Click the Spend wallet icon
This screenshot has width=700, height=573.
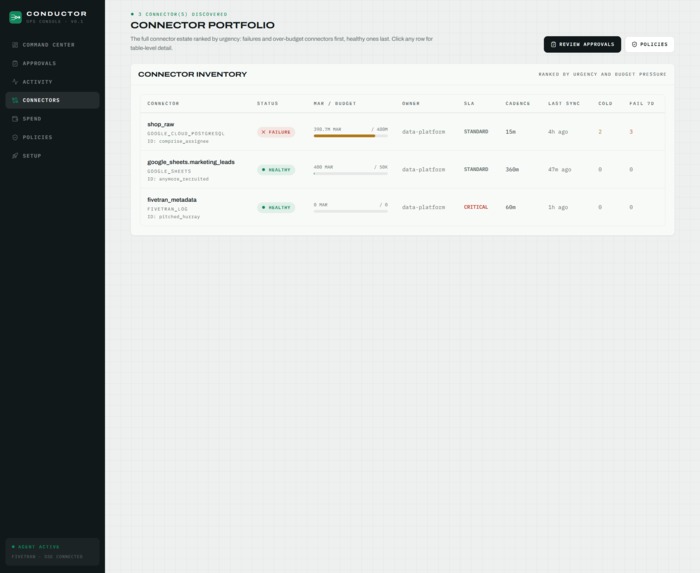[15, 119]
